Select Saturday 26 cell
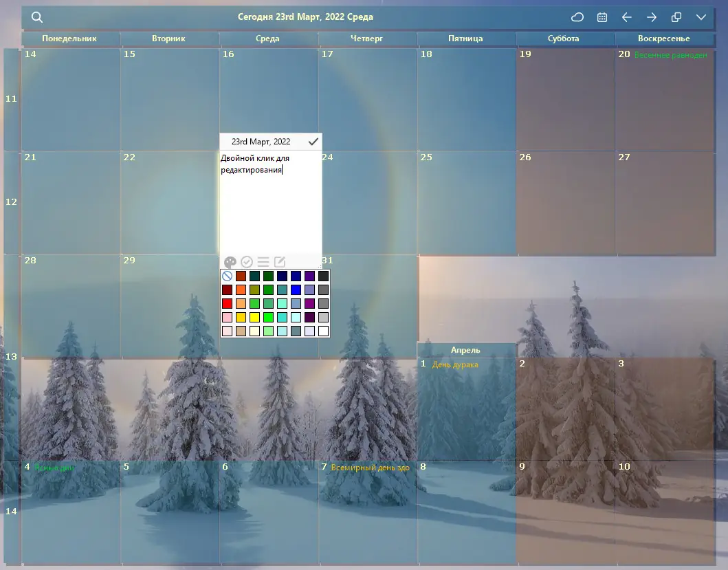The image size is (728, 570). tap(566, 203)
